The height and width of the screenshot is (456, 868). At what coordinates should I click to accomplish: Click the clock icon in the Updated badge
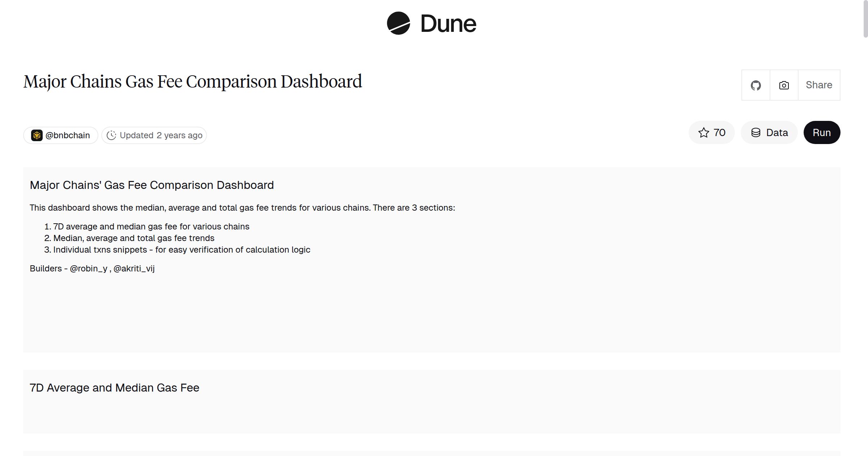pyautogui.click(x=112, y=135)
